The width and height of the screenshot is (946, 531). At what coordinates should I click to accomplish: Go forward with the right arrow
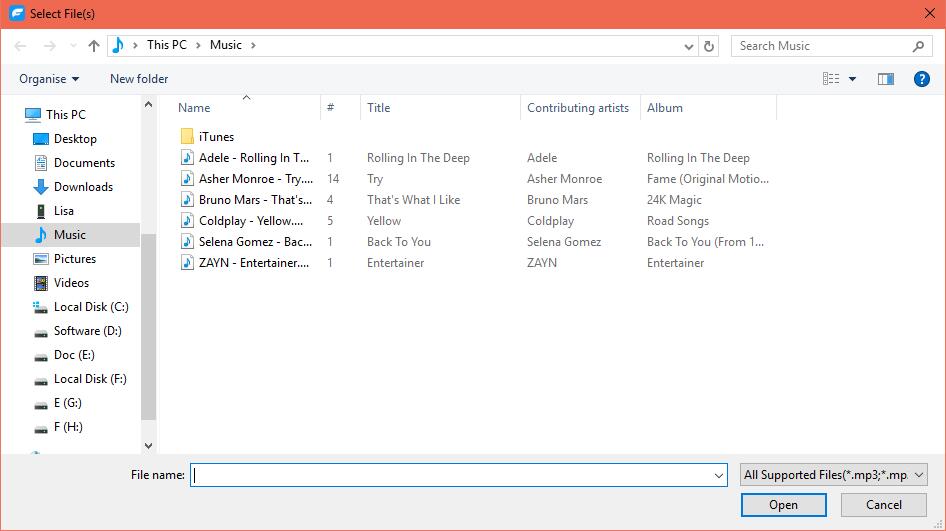[50, 46]
